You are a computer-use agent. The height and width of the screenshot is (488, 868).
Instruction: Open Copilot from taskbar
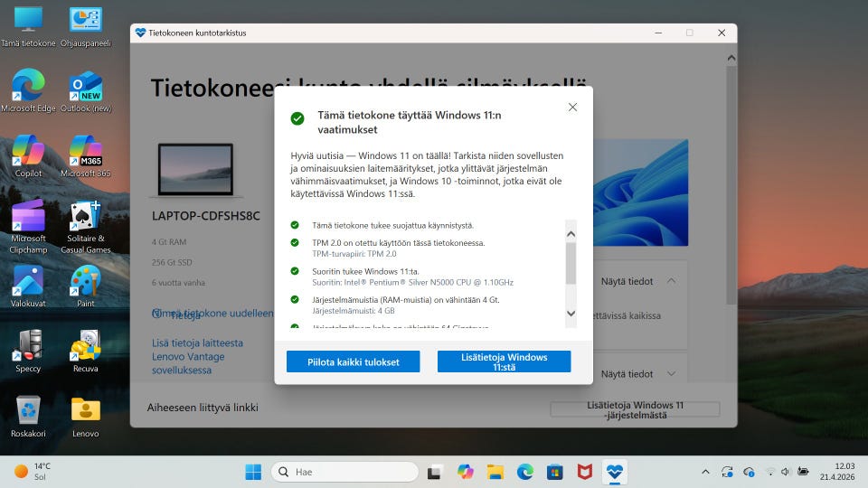click(x=465, y=472)
